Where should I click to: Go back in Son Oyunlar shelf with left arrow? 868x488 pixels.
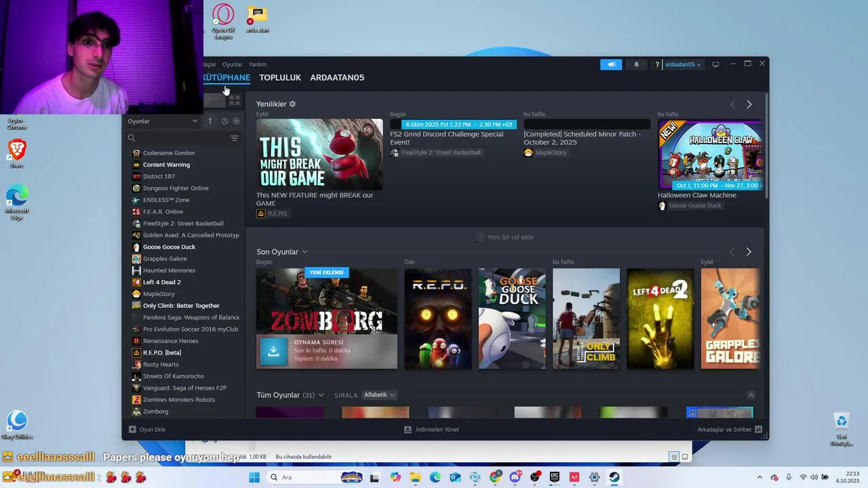coord(732,251)
